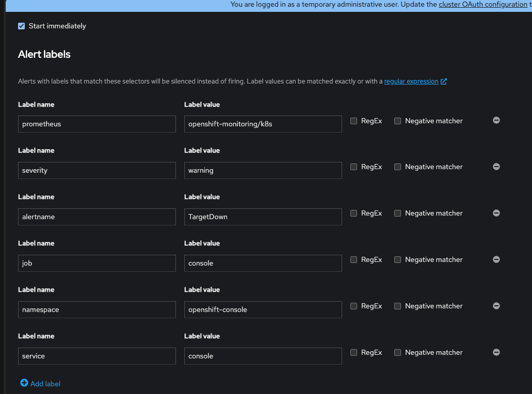This screenshot has width=532, height=394.
Task: Remove the alertname label row
Action: click(496, 213)
